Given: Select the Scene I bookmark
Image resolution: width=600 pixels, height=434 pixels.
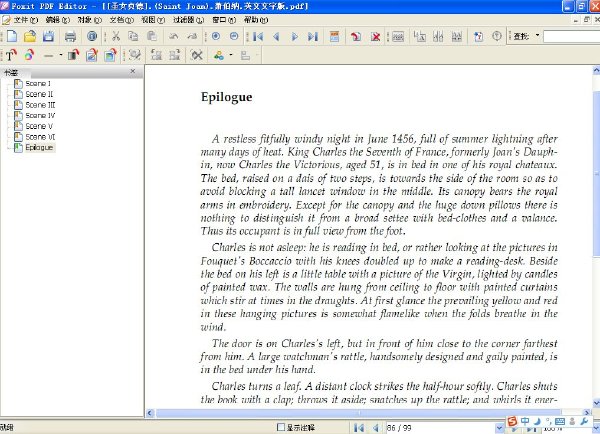Looking at the screenshot, I should pyautogui.click(x=38, y=83).
